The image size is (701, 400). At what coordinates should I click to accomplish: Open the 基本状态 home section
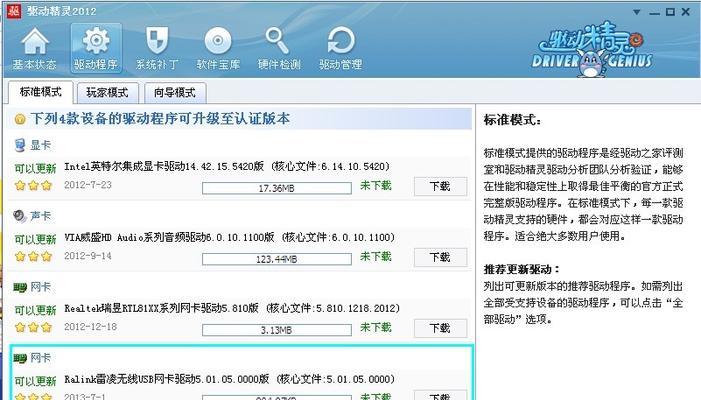(x=34, y=49)
